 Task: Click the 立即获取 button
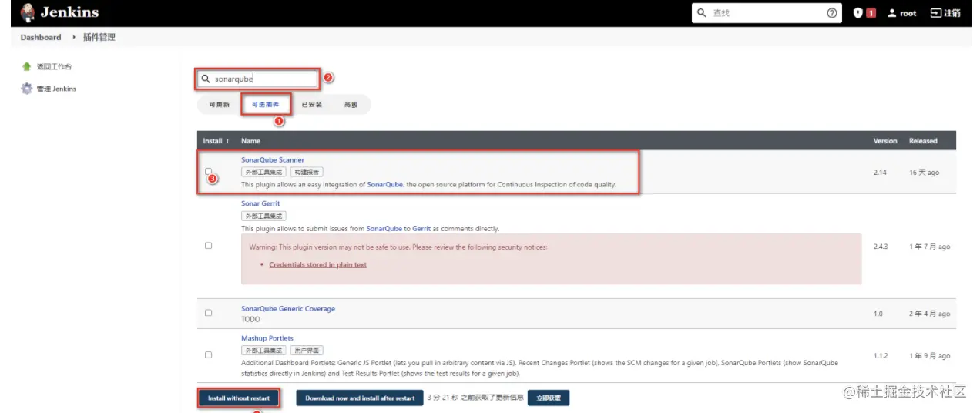tap(549, 398)
